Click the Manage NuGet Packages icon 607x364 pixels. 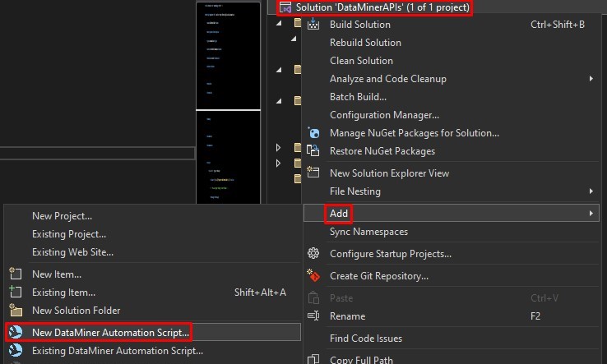(x=313, y=132)
